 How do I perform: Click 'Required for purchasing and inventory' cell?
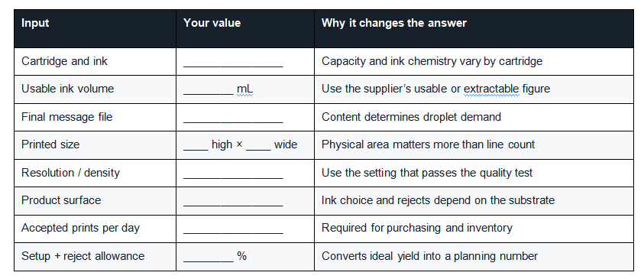(474, 229)
